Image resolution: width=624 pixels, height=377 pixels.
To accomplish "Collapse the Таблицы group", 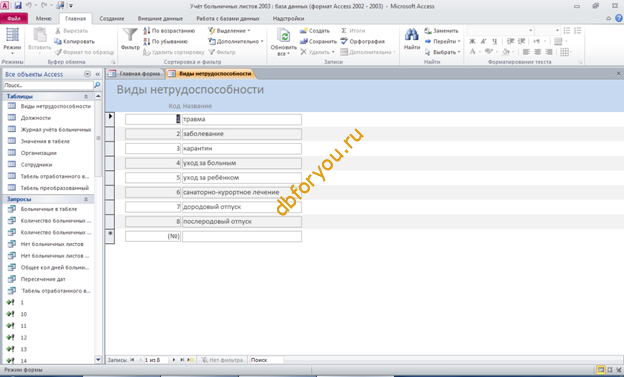I will (86, 96).
